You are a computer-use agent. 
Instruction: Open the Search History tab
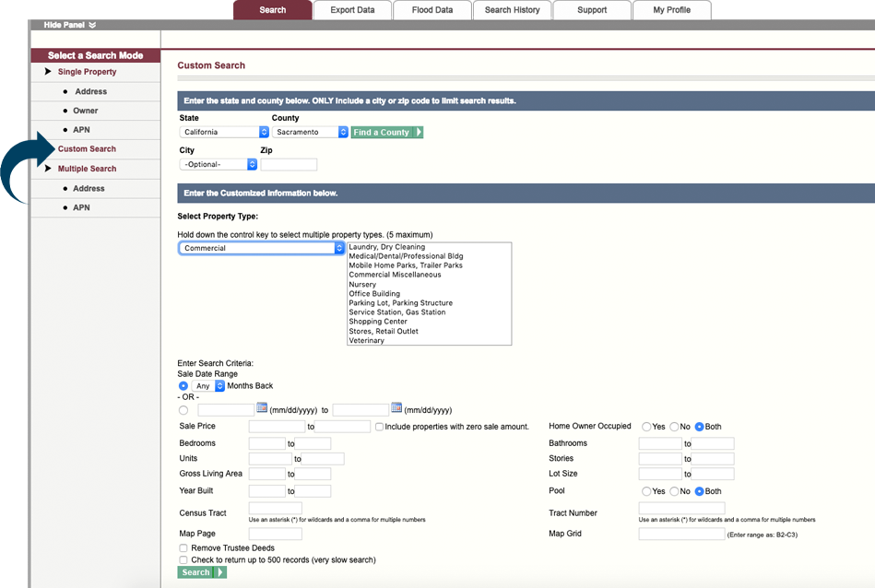pyautogui.click(x=512, y=10)
